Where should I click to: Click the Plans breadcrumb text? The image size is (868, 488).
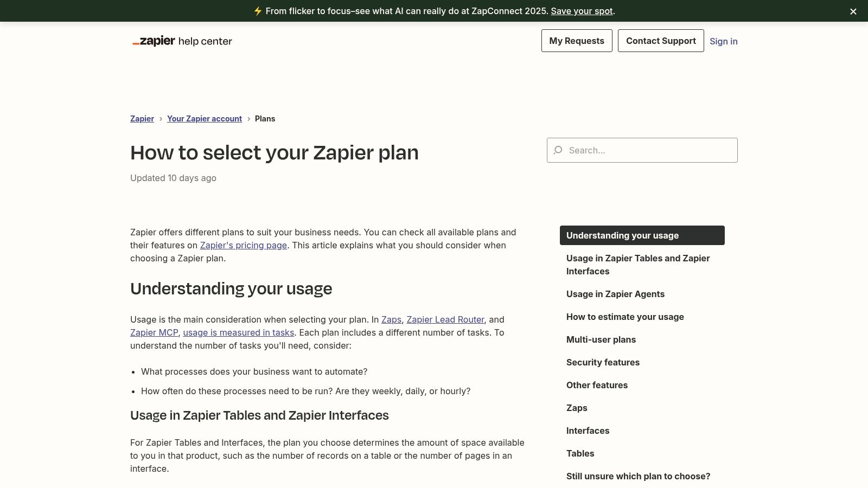(x=265, y=119)
